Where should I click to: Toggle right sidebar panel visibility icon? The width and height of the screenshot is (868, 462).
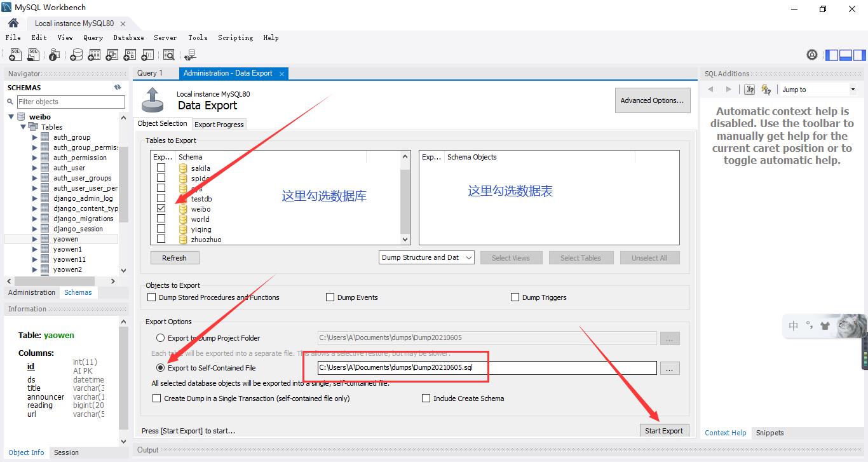tap(858, 55)
